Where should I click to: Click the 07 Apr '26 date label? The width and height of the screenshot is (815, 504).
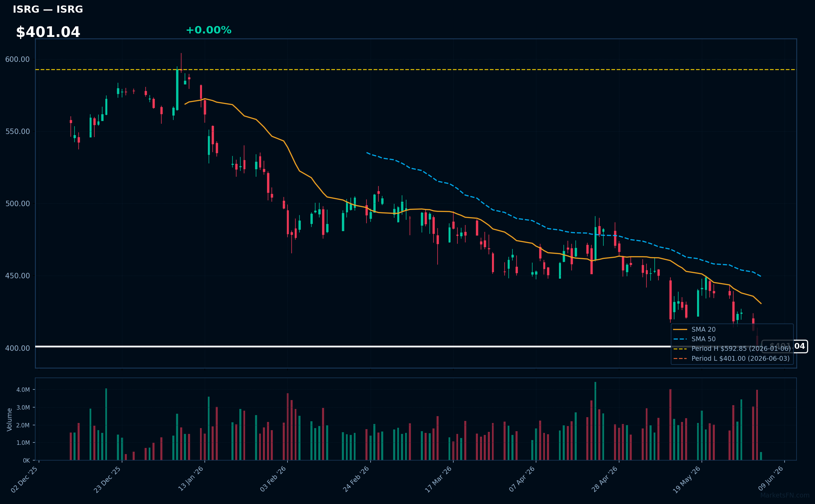point(522,479)
